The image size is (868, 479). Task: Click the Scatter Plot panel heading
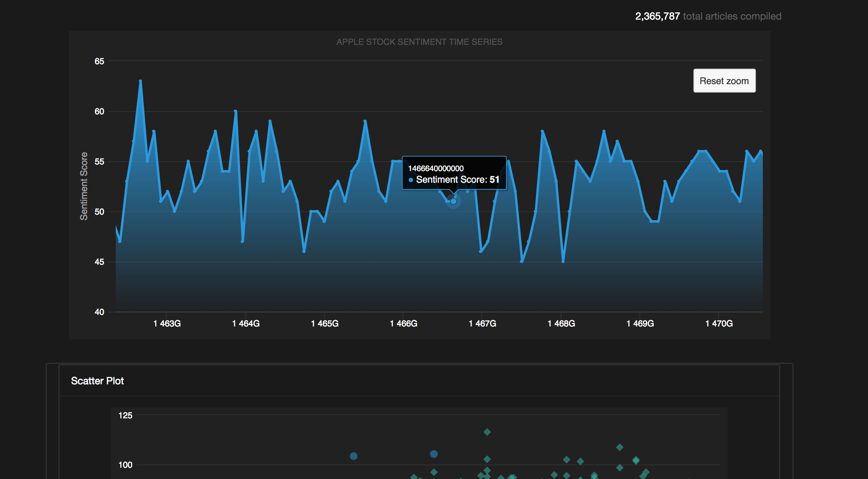97,381
